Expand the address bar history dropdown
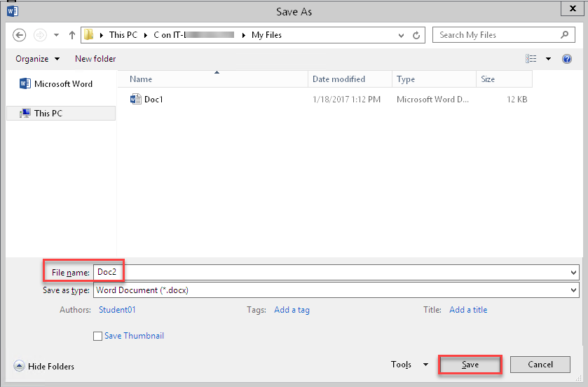 click(x=401, y=35)
